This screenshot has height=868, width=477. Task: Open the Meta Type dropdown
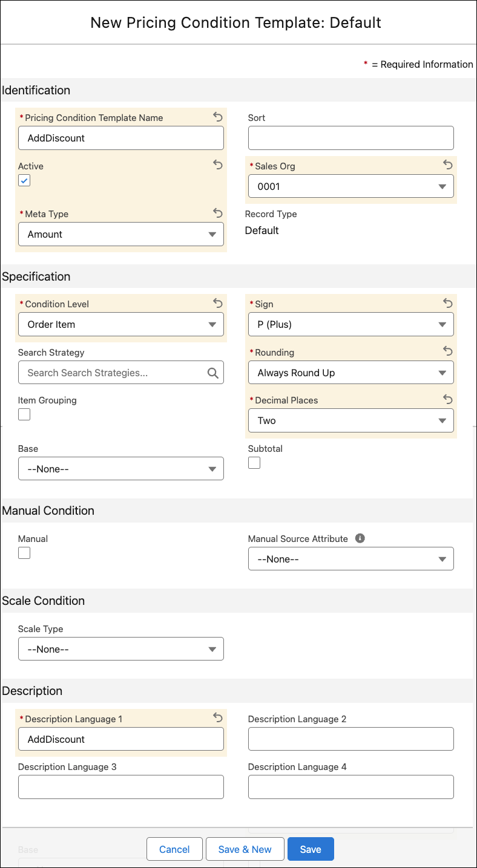point(121,234)
